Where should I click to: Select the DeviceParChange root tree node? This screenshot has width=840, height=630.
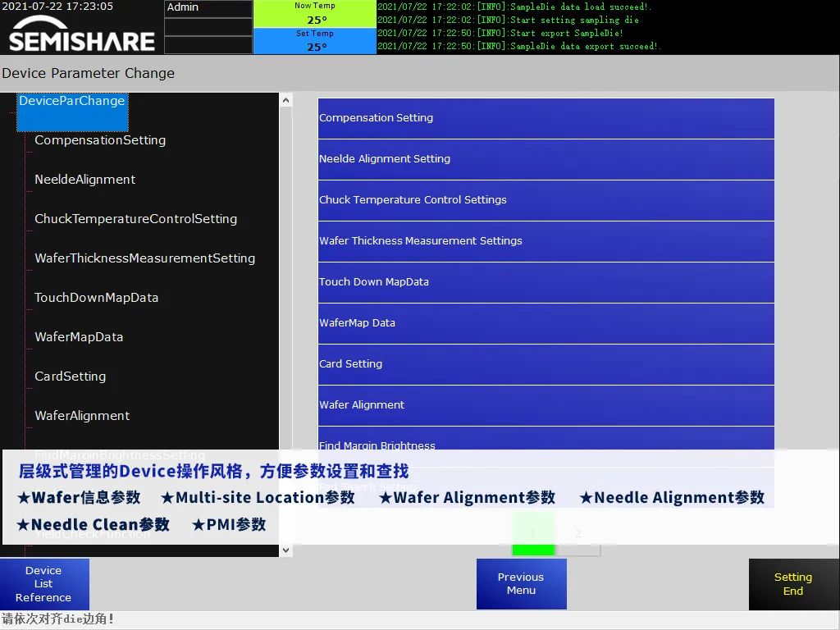coord(72,102)
